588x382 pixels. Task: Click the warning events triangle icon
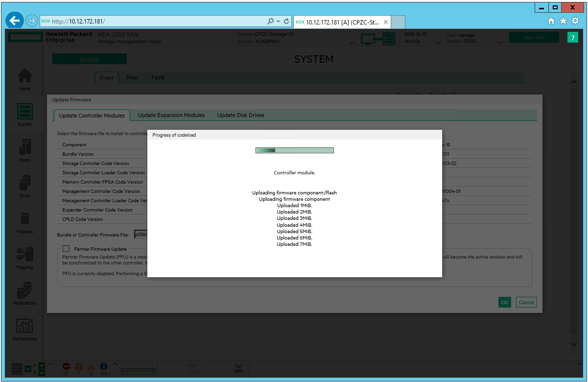pos(91,366)
